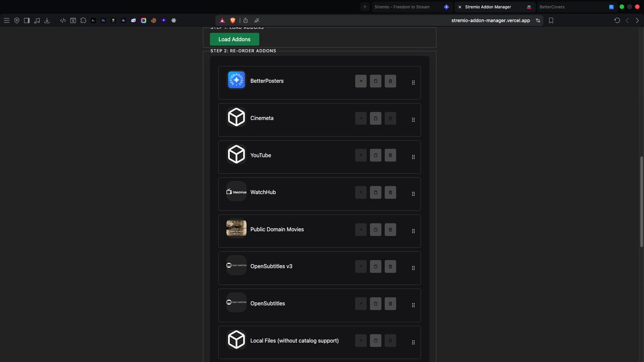This screenshot has height=362, width=644.
Task: Delete the BetterPosters addon trash button
Action: [390, 81]
